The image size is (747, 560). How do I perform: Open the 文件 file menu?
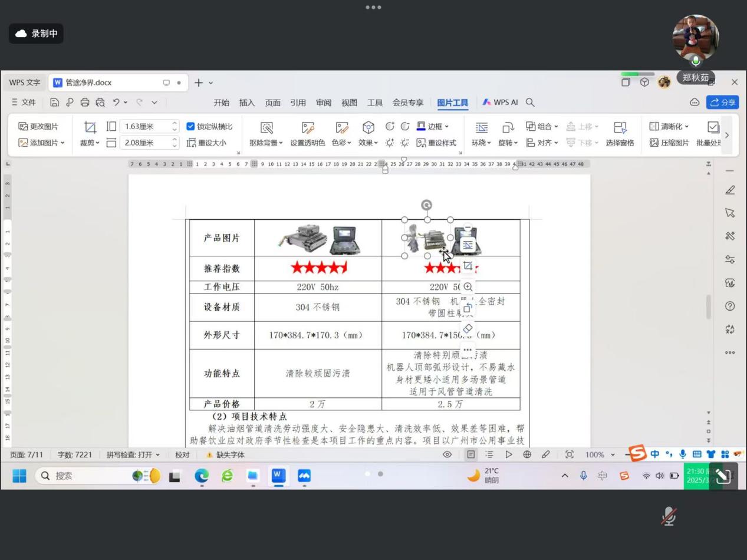[x=24, y=102]
